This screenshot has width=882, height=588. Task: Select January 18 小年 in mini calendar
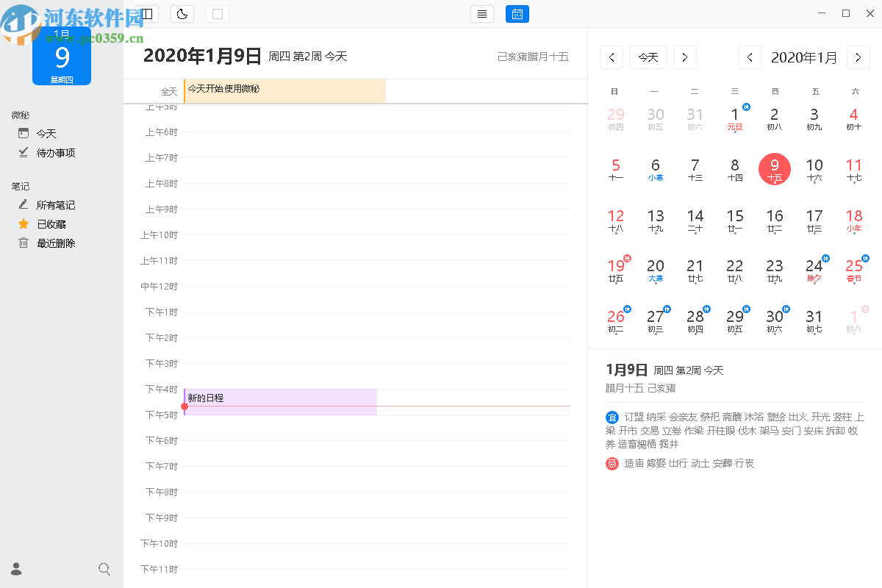coord(854,220)
